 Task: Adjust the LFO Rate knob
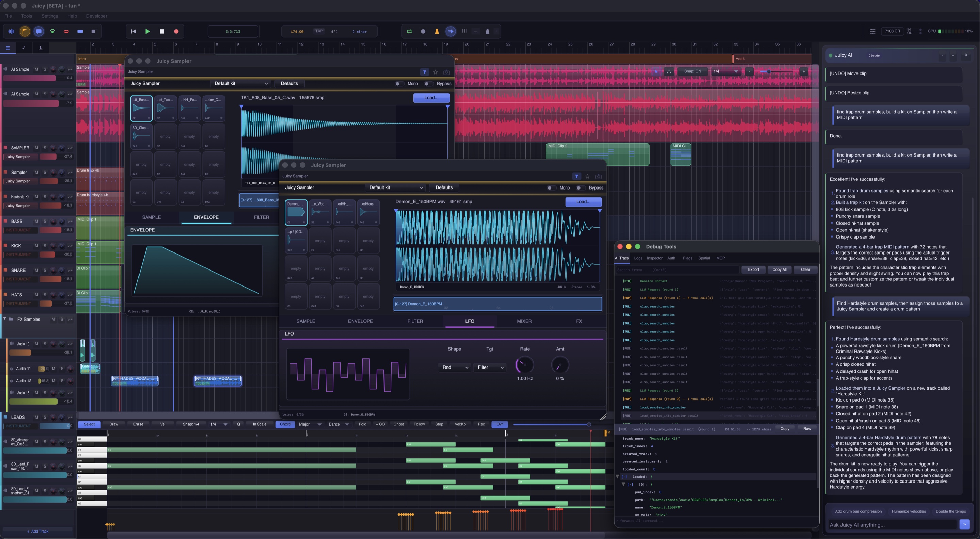pyautogui.click(x=525, y=365)
